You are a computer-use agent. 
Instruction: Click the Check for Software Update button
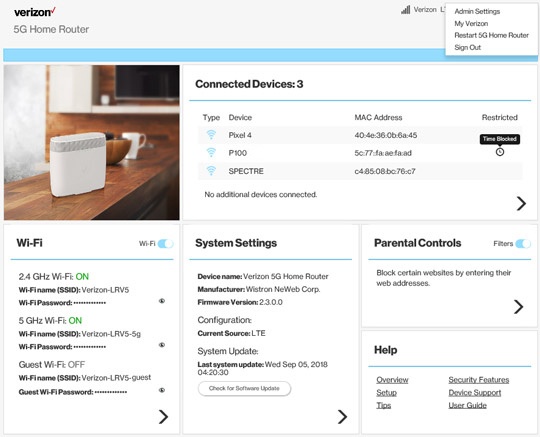244,388
